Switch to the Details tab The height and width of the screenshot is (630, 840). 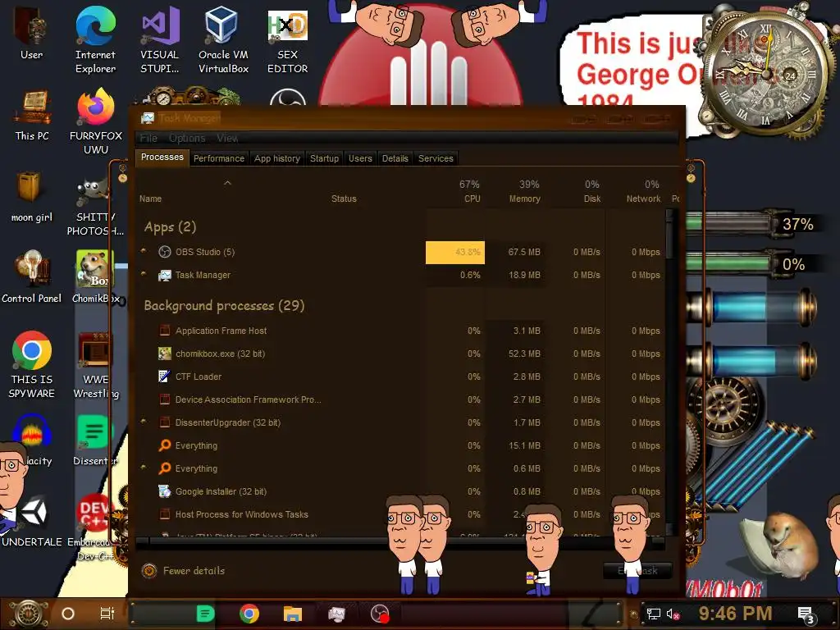(395, 158)
